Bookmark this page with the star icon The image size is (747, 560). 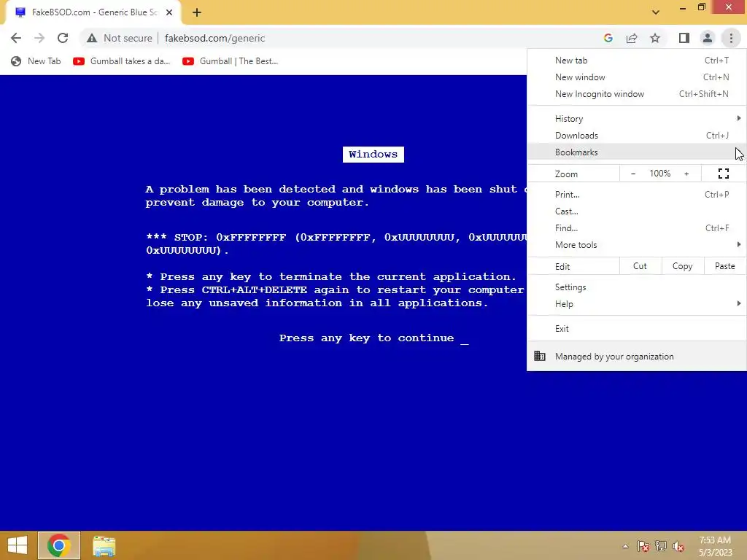click(655, 38)
